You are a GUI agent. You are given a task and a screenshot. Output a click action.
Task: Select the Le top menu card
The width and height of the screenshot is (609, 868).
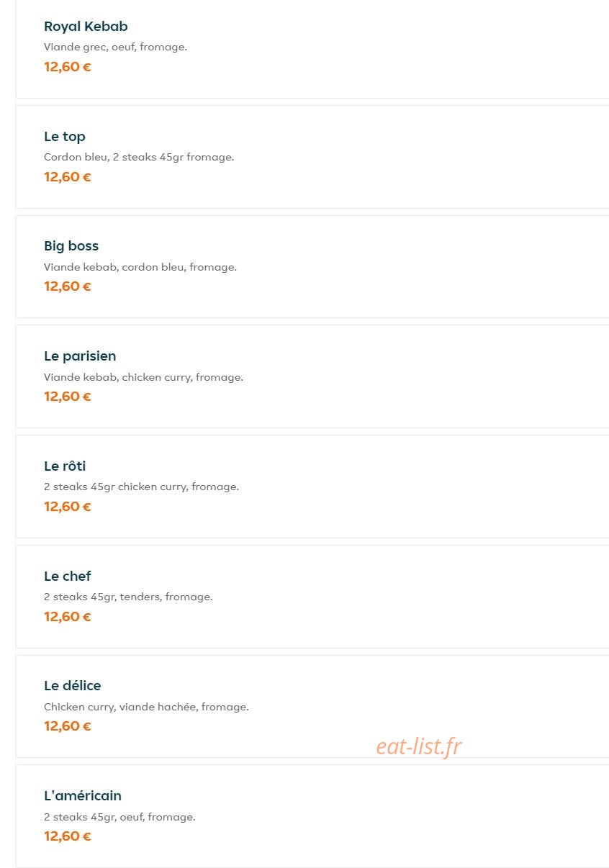click(312, 157)
